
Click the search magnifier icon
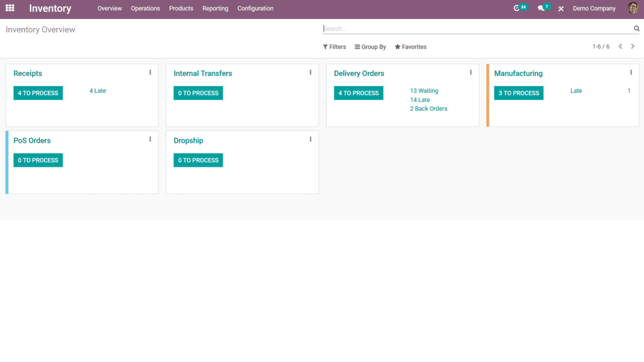(x=636, y=28)
